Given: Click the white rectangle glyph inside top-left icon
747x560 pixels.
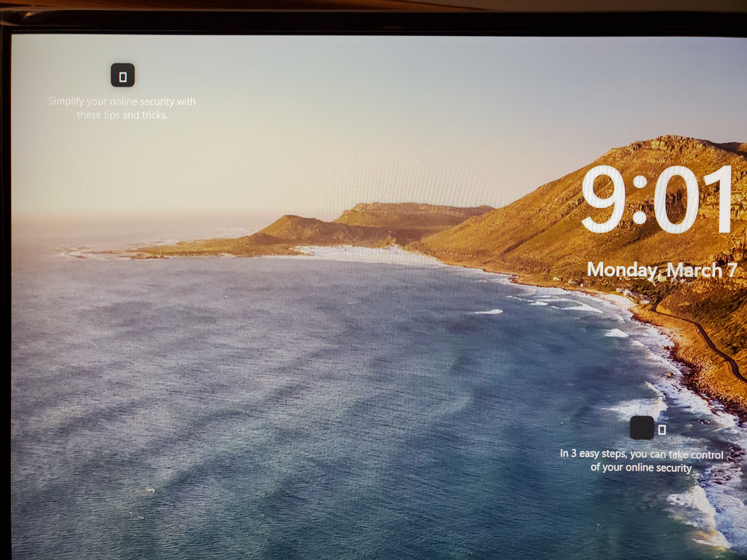Looking at the screenshot, I should (x=123, y=77).
